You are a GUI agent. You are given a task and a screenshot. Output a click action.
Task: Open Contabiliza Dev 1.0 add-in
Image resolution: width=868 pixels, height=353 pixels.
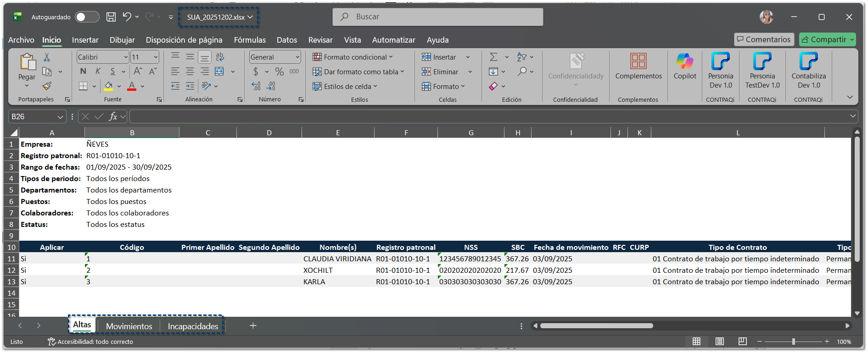click(x=808, y=61)
